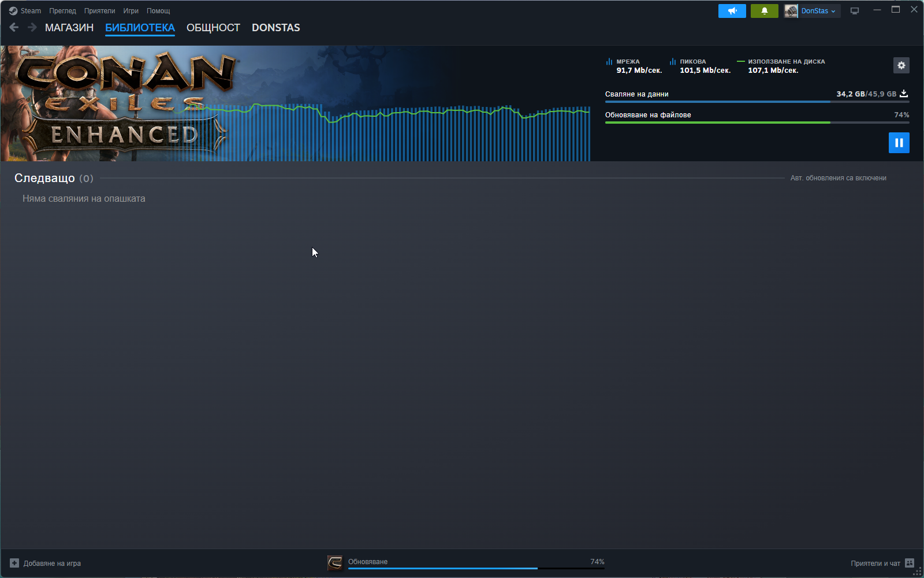Open the green notifications bell
The width and height of the screenshot is (924, 578).
(x=765, y=11)
